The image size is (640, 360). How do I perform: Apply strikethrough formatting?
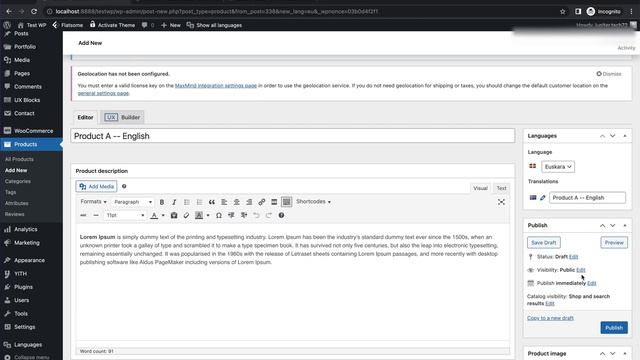coord(83,215)
